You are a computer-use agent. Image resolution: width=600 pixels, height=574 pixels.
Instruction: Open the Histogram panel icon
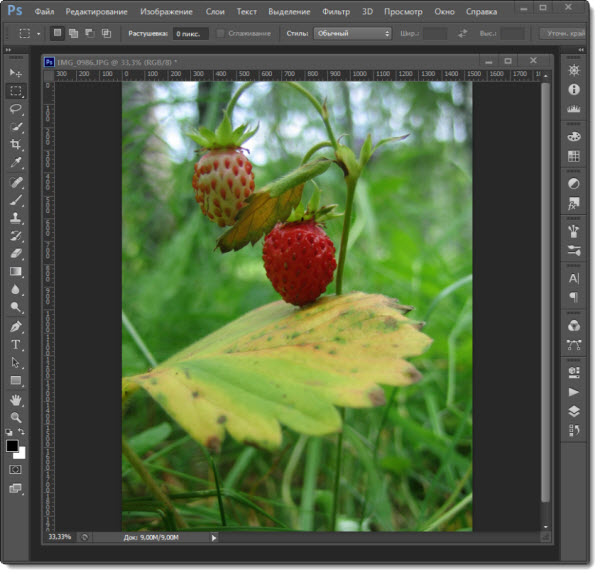coord(574,109)
